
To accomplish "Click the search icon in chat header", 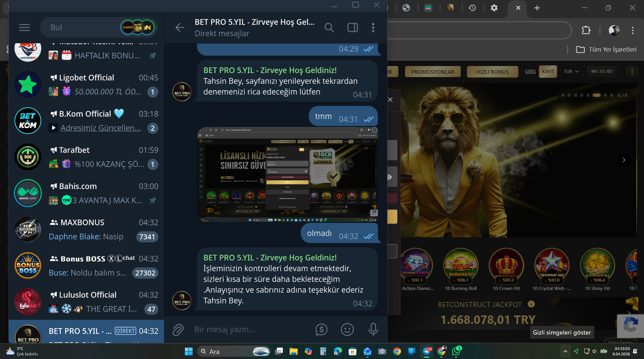I will 329,27.
